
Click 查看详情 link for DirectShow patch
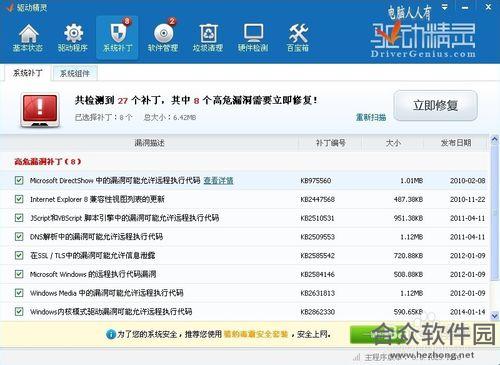tap(218, 181)
